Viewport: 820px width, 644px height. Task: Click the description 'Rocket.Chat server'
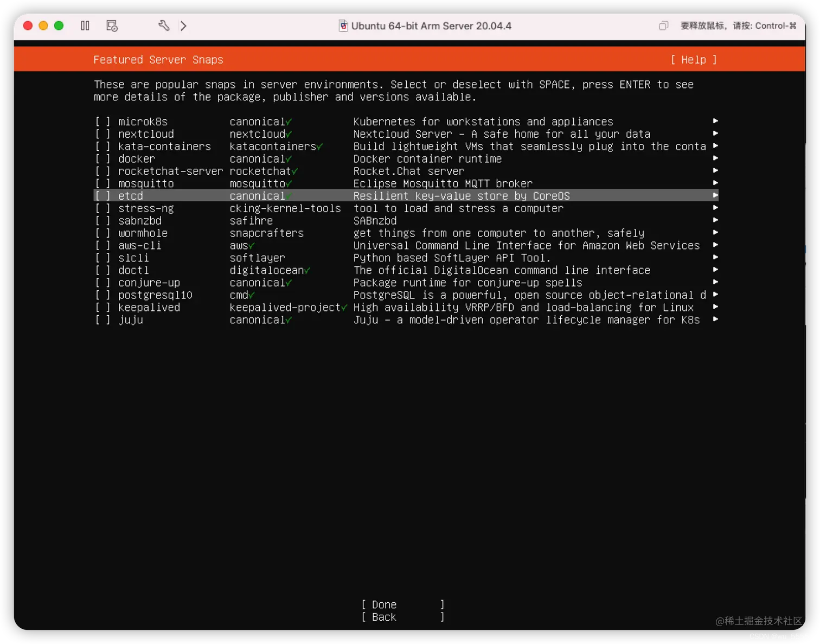409,171
